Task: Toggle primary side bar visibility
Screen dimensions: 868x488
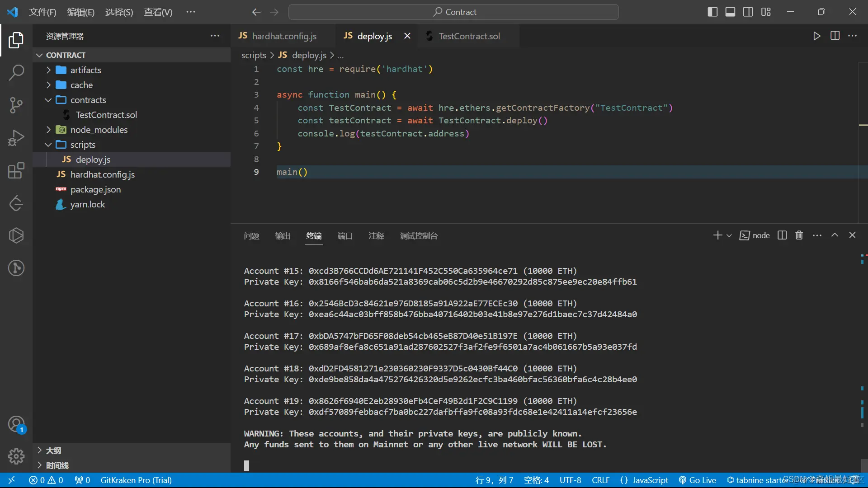Action: click(712, 12)
